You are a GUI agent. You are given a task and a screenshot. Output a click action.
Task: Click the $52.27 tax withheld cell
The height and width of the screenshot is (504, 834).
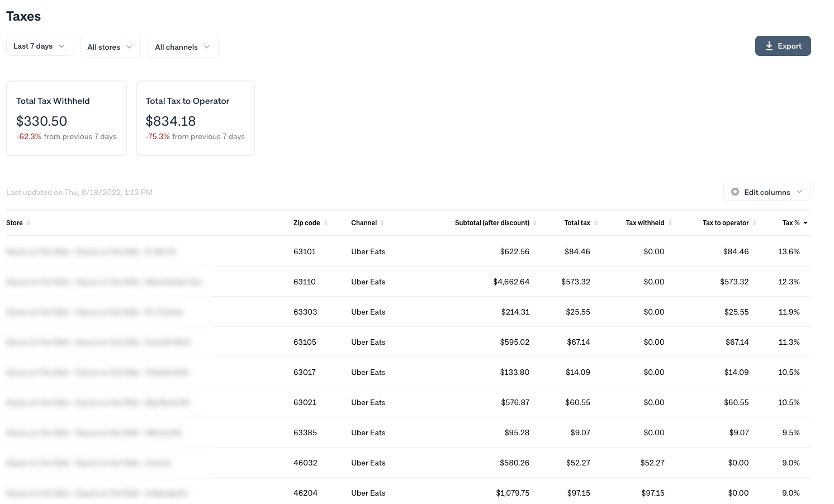coord(652,463)
